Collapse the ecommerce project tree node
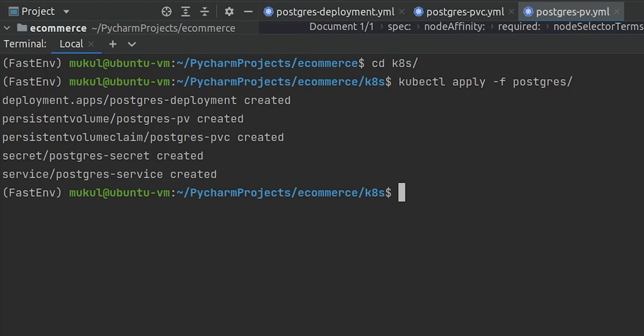 click(x=7, y=28)
